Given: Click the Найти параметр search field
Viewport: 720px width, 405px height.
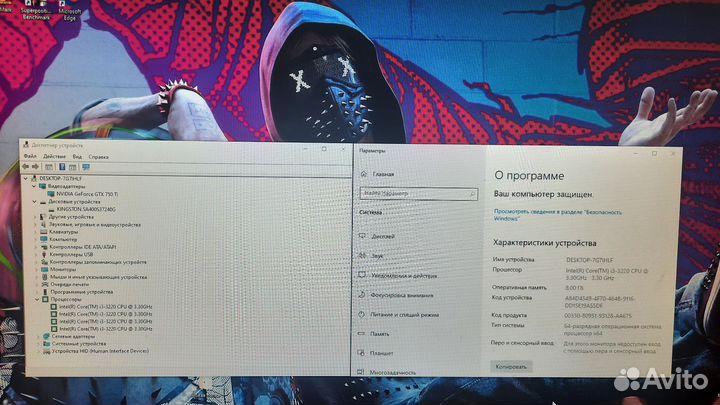Looking at the screenshot, I should click(x=418, y=194).
